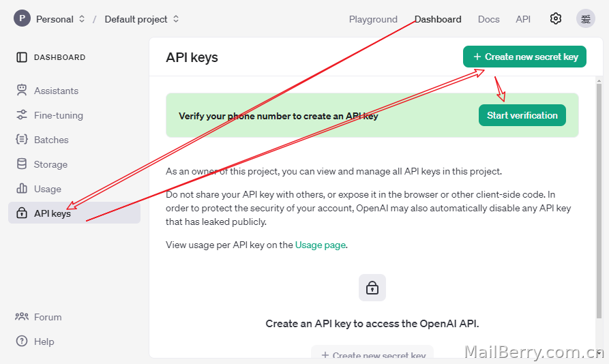Click the vertical scrollbar of the page
Screen dimensions: 609x364
tap(599, 201)
